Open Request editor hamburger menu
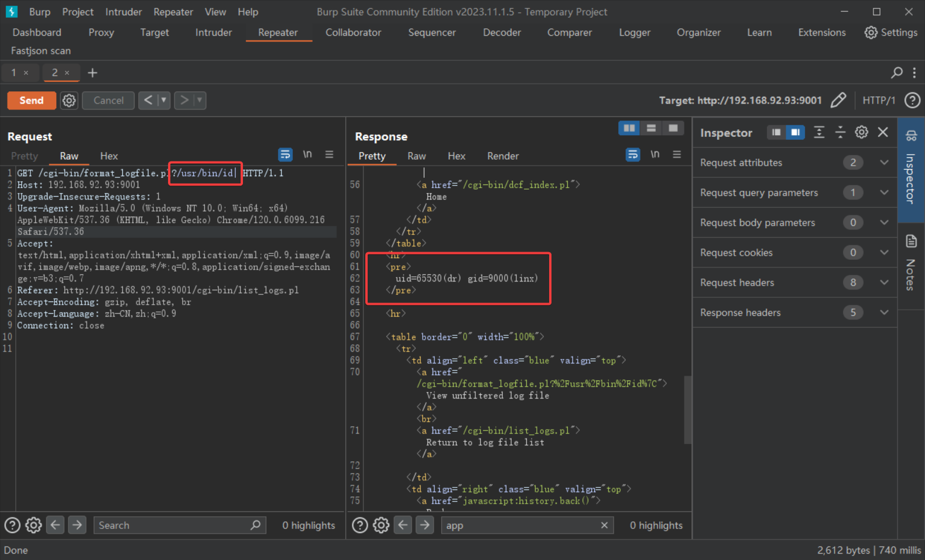The height and width of the screenshot is (560, 925). click(329, 154)
